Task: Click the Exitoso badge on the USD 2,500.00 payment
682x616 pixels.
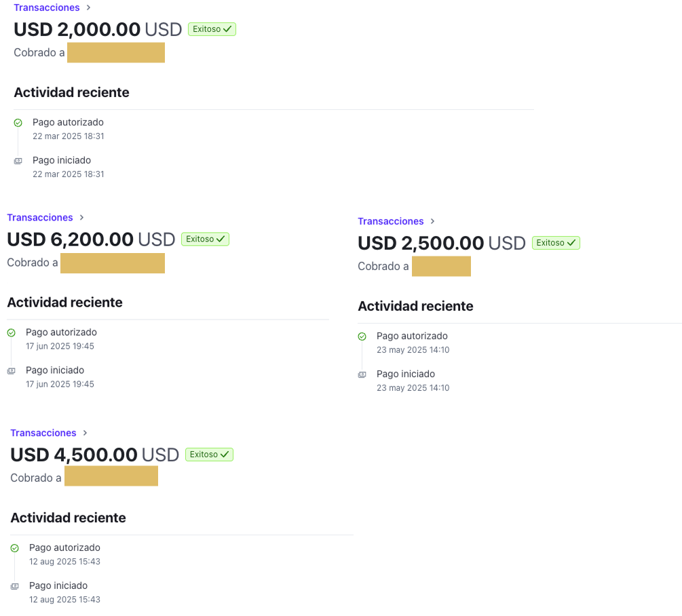Action: (556, 243)
